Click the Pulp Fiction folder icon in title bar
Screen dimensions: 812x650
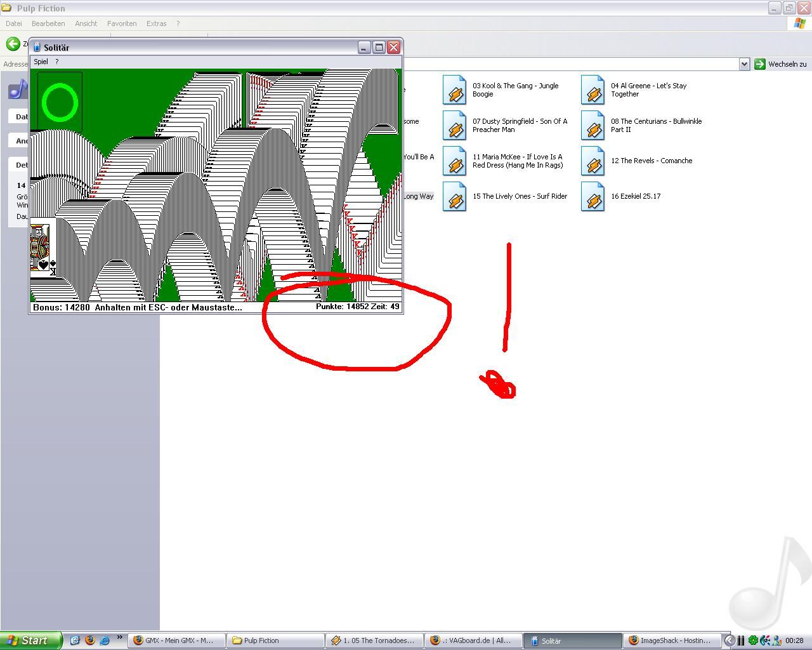[7, 8]
